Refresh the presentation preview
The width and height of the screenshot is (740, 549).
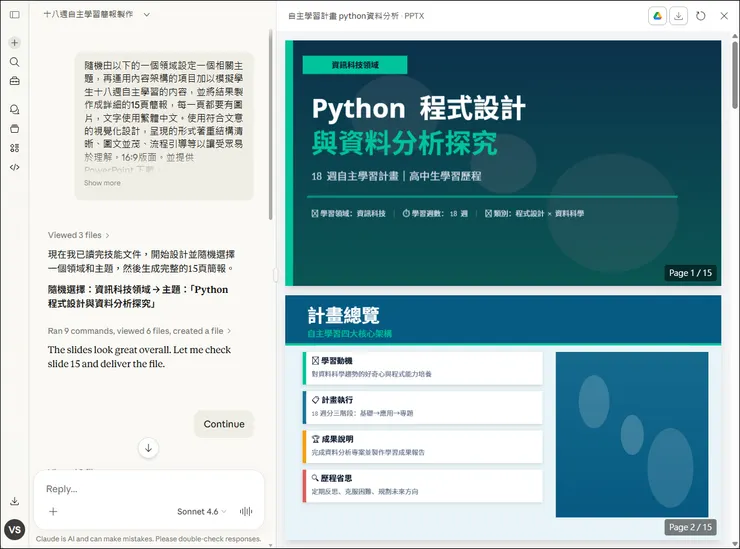701,16
